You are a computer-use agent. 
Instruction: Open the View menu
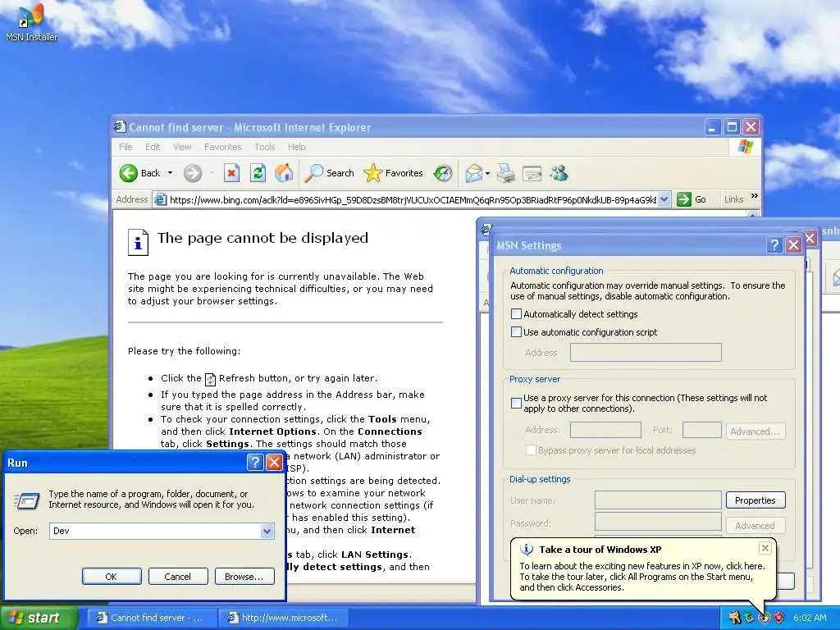182,147
